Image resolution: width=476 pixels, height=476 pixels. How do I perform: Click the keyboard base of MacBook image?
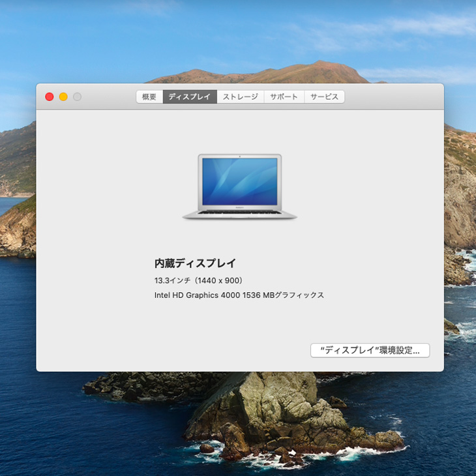(239, 214)
